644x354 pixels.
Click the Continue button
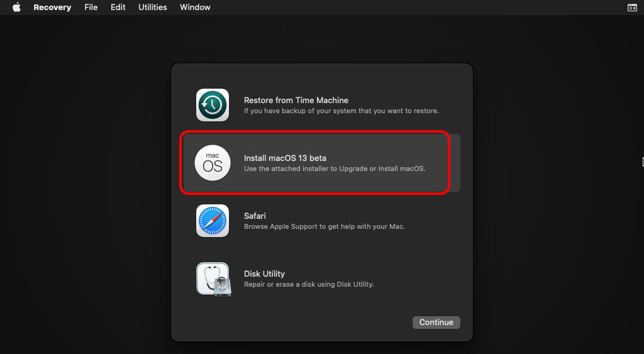436,323
